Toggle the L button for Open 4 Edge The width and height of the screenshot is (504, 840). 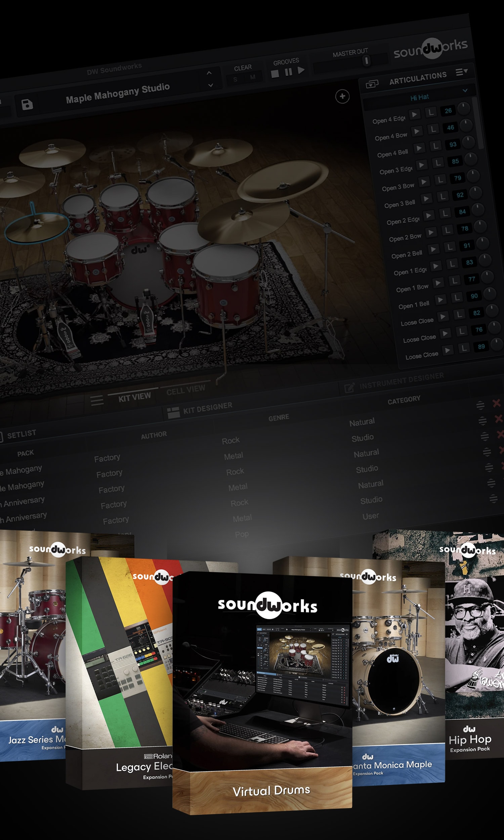click(431, 112)
